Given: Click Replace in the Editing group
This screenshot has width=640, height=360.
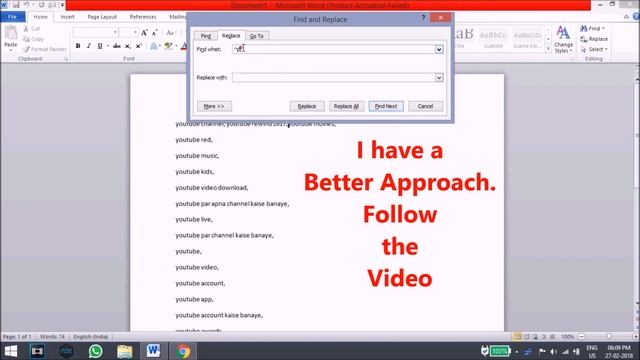Looking at the screenshot, I should pos(594,39).
